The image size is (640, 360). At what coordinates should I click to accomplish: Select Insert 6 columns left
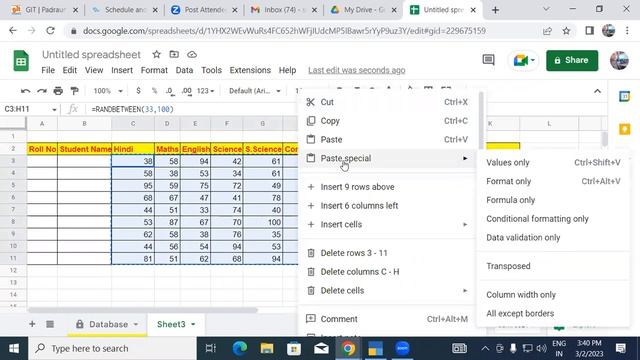[387, 206]
